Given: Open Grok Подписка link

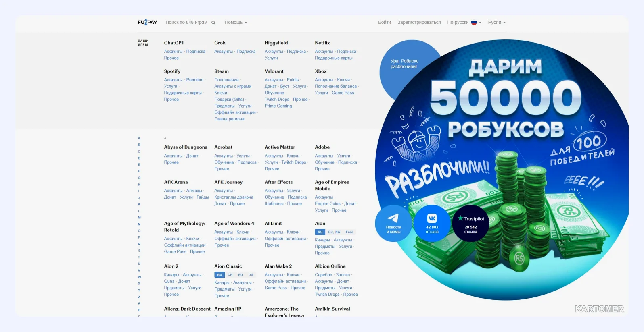Looking at the screenshot, I should coord(246,52).
